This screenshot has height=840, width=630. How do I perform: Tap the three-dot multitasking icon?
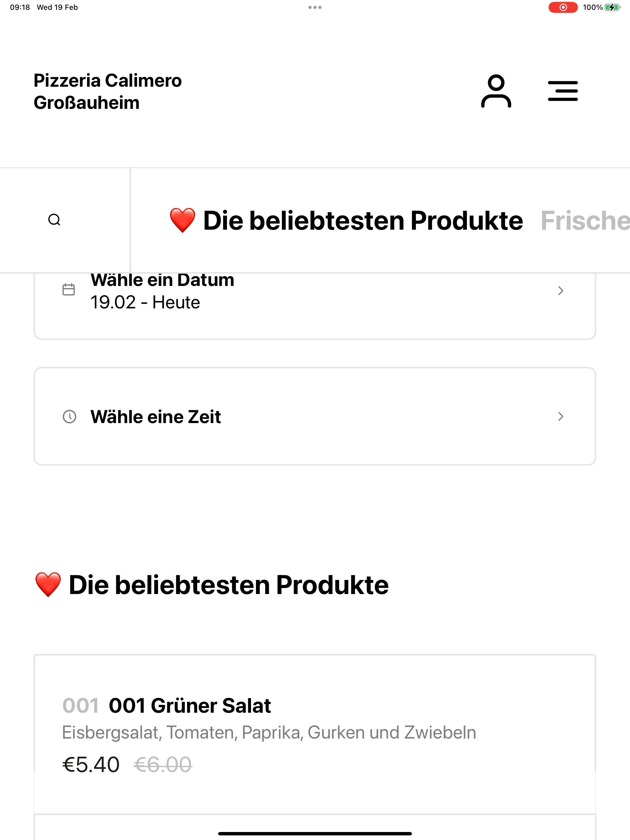pos(315,7)
